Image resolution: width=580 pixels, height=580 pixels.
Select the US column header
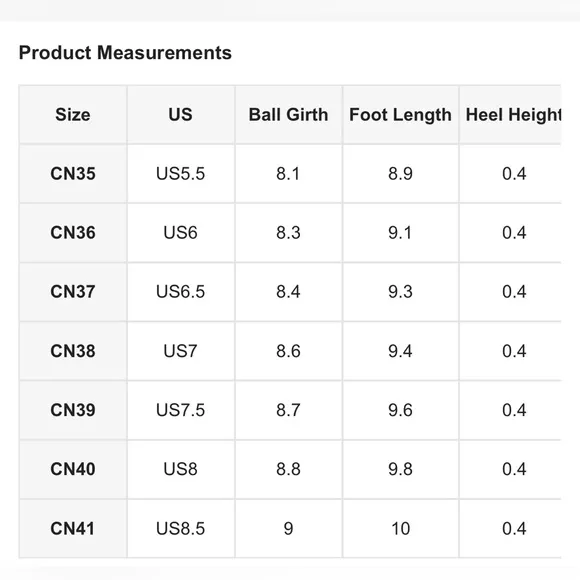[x=181, y=115]
